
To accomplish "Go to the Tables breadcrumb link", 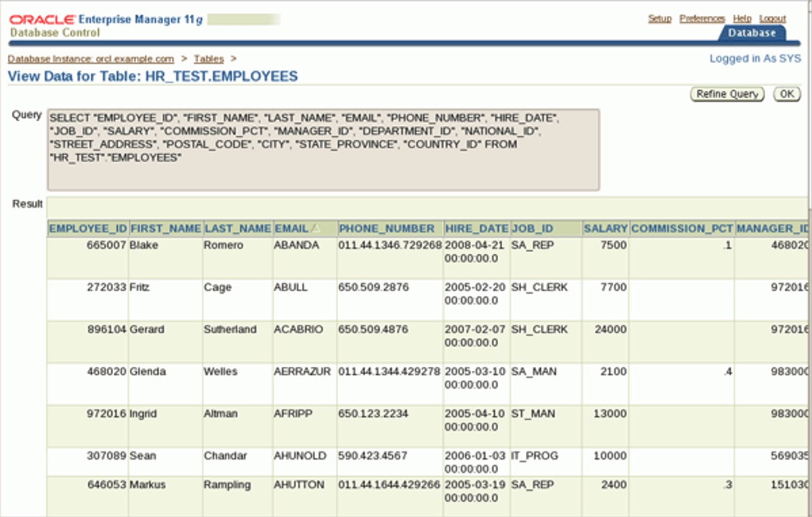I will [x=209, y=59].
